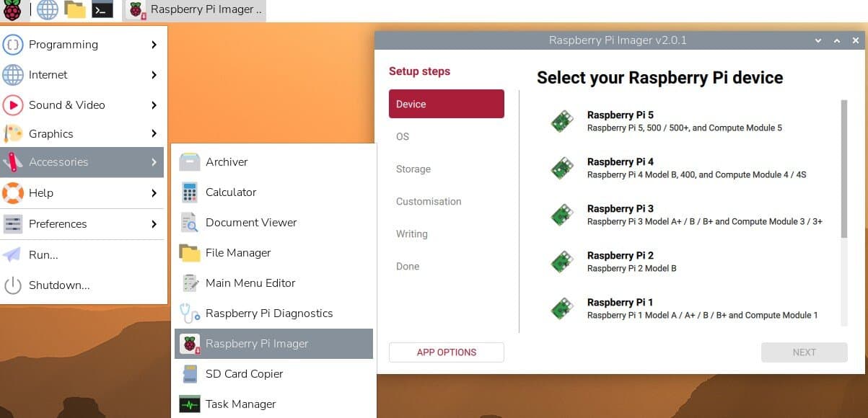The width and height of the screenshot is (868, 418).
Task: Select Document Viewer from the Accessories menu
Action: (250, 223)
